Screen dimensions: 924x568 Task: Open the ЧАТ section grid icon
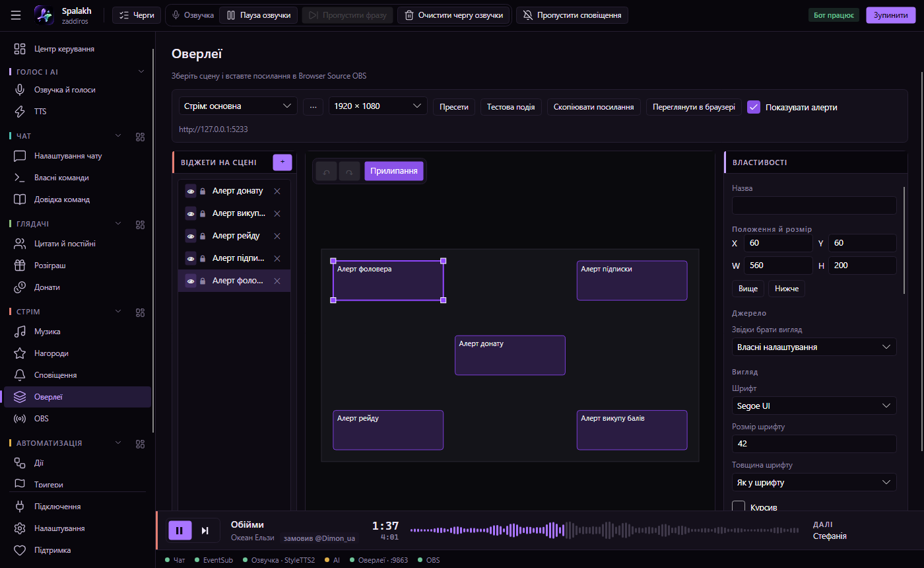tap(140, 136)
